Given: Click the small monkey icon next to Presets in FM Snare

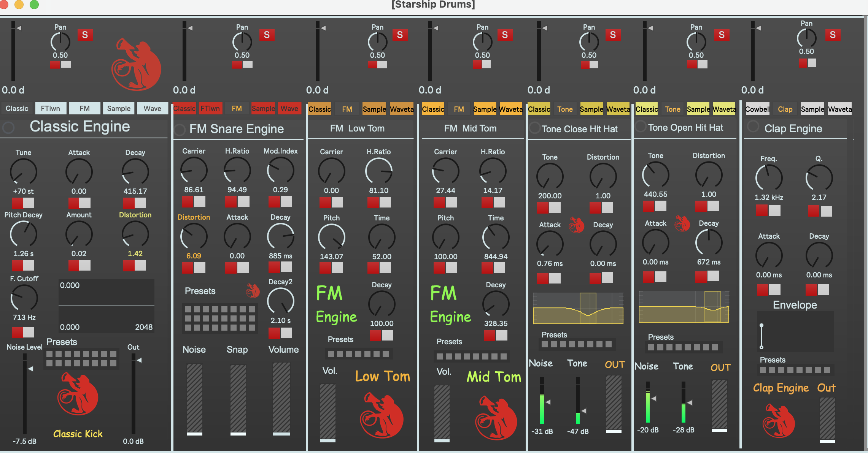Looking at the screenshot, I should pyautogui.click(x=253, y=291).
